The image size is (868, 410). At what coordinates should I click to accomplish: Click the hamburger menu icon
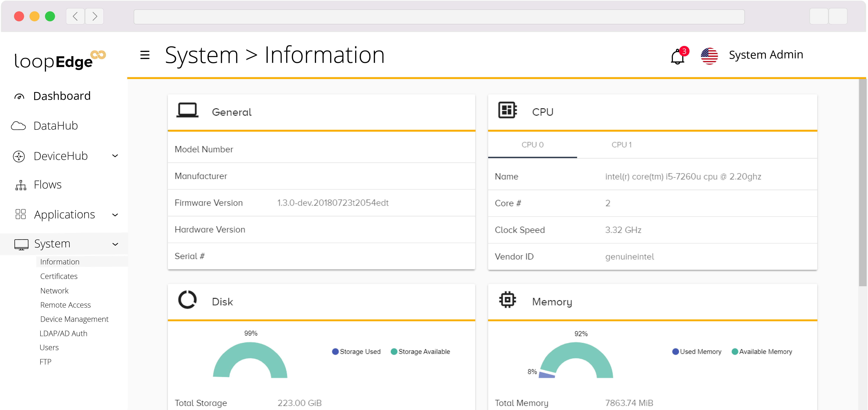[x=145, y=55]
